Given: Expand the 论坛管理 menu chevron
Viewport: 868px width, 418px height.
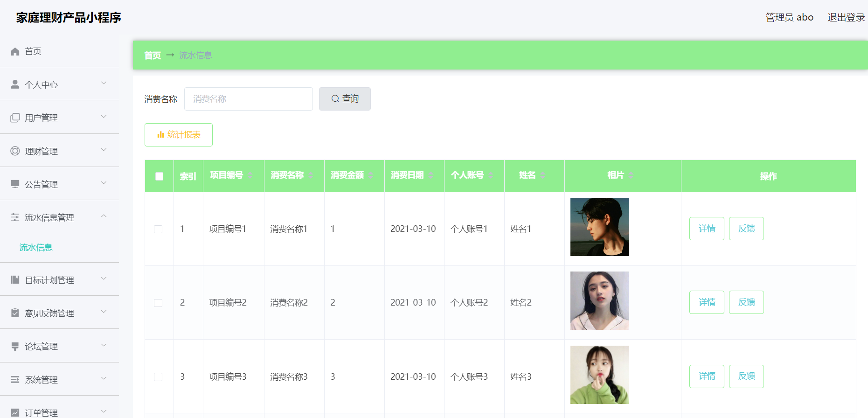Looking at the screenshot, I should point(104,345).
